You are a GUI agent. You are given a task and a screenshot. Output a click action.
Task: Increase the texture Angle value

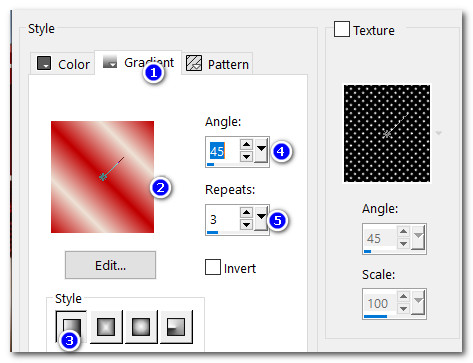coord(404,232)
